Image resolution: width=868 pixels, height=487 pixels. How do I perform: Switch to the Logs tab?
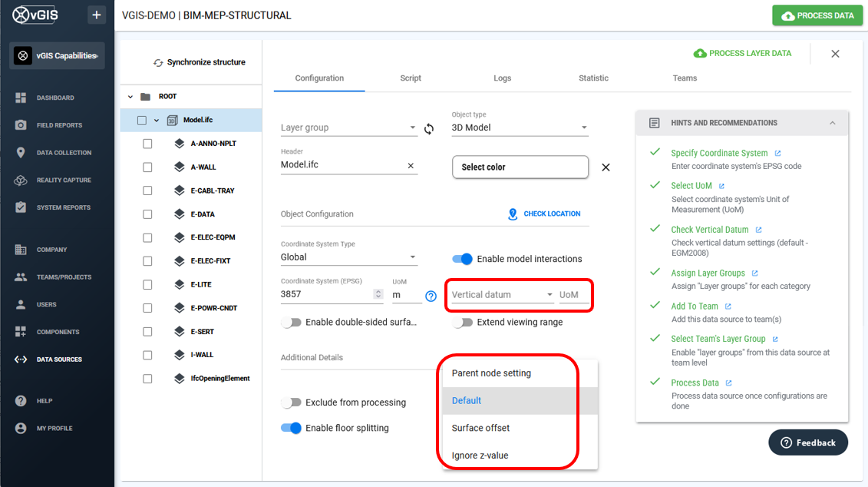click(x=503, y=78)
